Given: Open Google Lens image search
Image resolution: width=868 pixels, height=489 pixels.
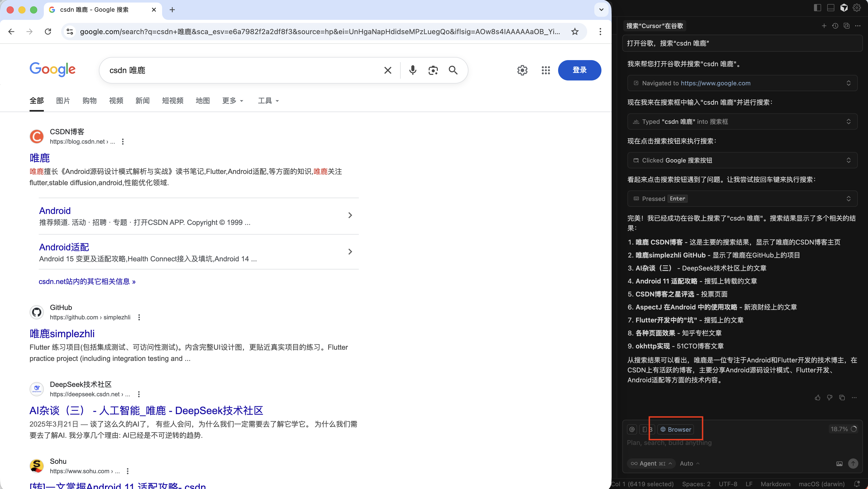Looking at the screenshot, I should point(433,70).
